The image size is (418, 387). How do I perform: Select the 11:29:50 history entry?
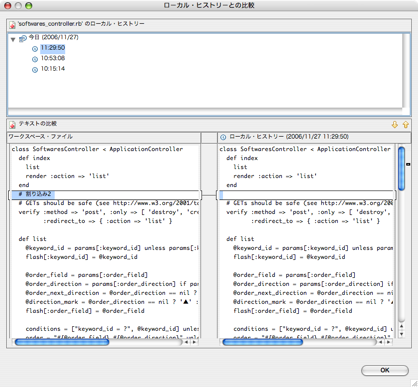tap(53, 48)
